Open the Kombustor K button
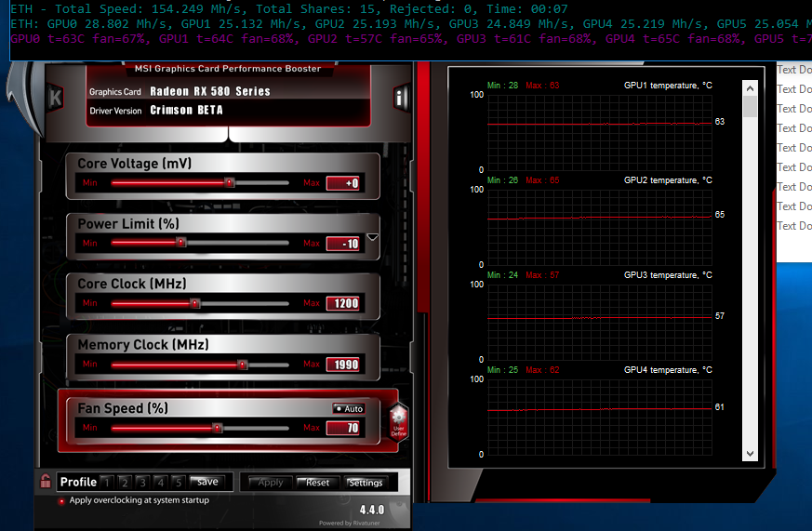Image resolution: width=812 pixels, height=531 pixels. tap(56, 98)
